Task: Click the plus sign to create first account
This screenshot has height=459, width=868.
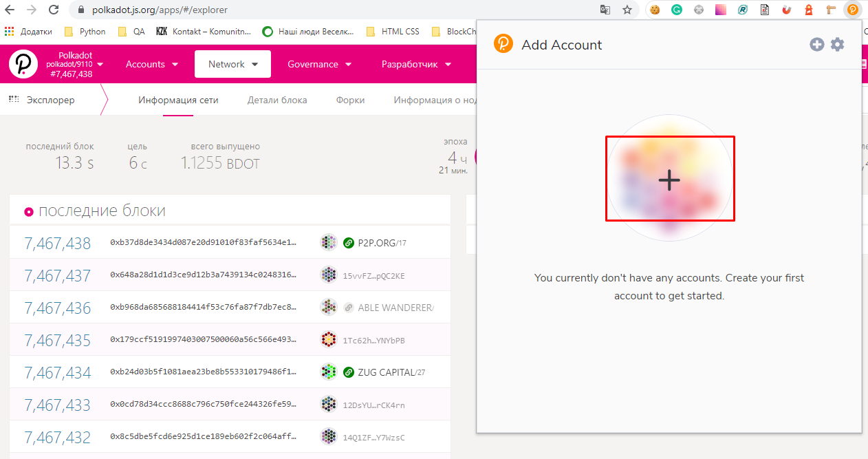Action: click(x=669, y=180)
